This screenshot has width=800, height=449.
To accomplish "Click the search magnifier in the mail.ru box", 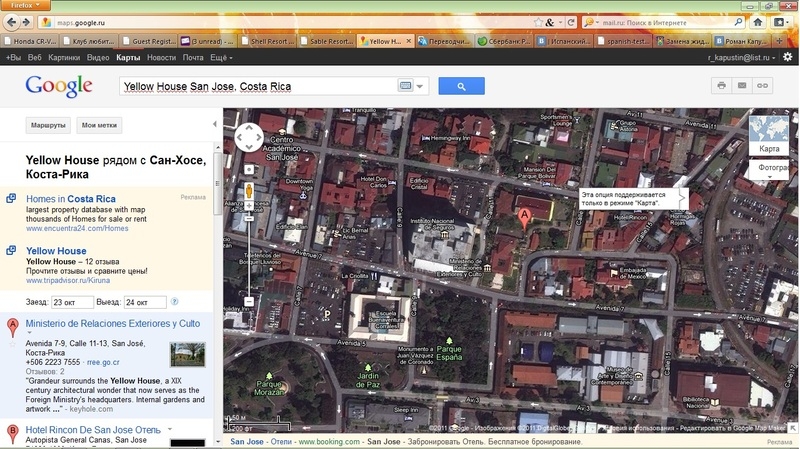I will click(738, 22).
